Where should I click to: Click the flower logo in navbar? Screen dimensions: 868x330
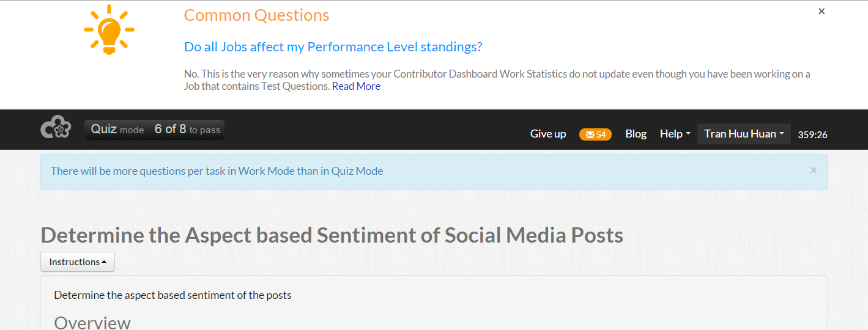coord(56,128)
